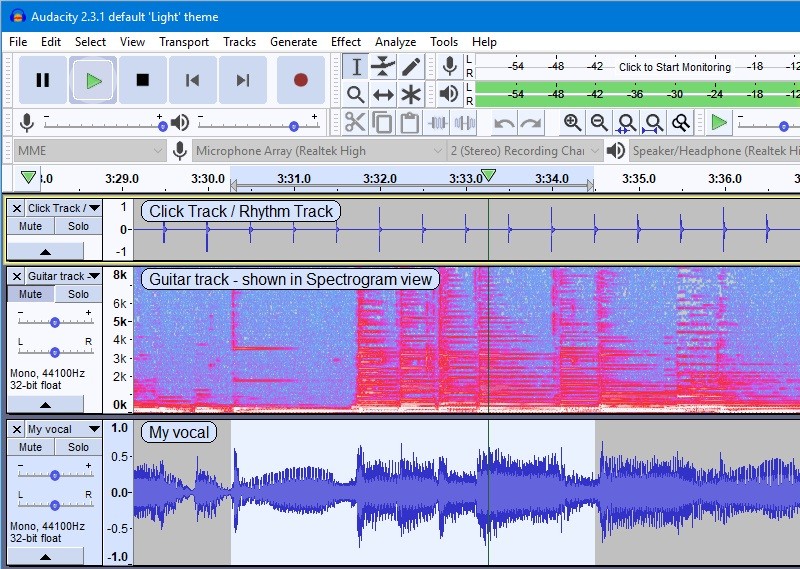The image size is (800, 569).
Task: Click the Zoom Out icon
Action: (599, 122)
